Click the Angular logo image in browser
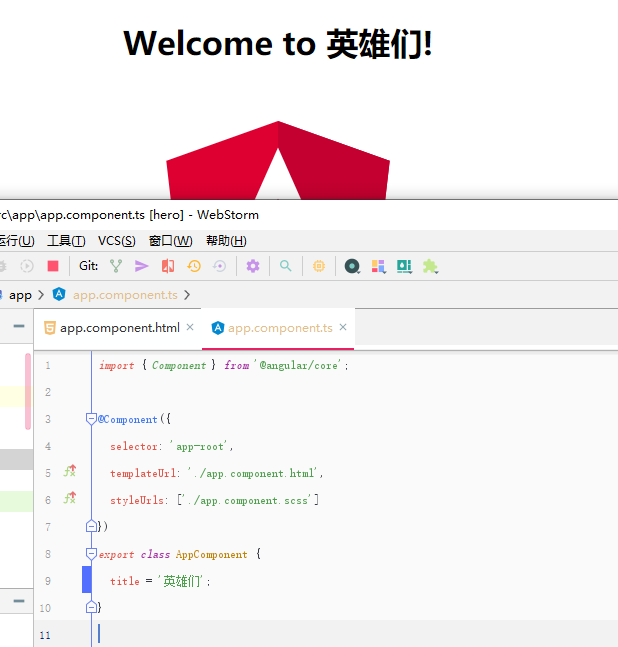 coord(278,160)
